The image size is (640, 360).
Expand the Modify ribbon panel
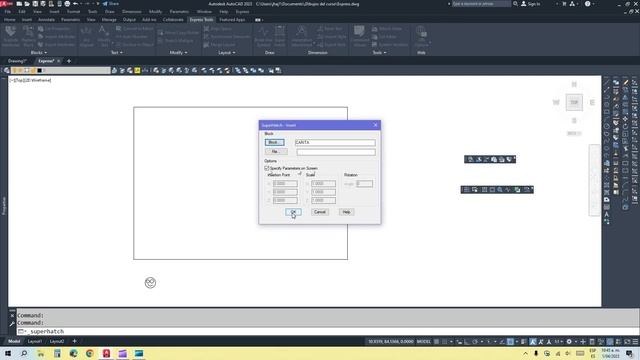click(x=178, y=53)
